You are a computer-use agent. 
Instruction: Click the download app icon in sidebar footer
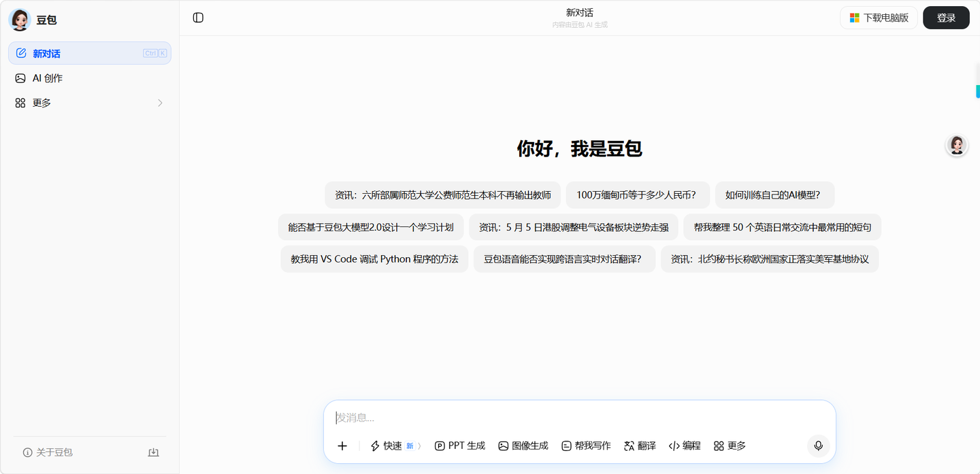pyautogui.click(x=154, y=452)
